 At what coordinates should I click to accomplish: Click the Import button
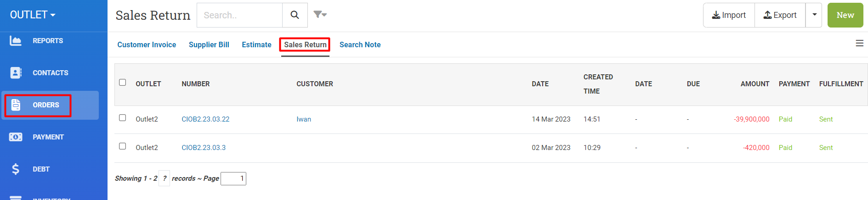pos(729,15)
